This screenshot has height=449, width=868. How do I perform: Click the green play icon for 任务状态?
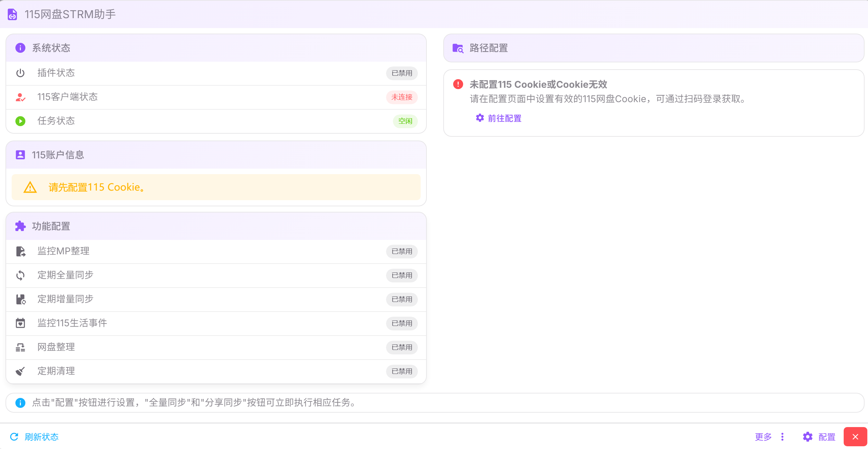click(20, 121)
